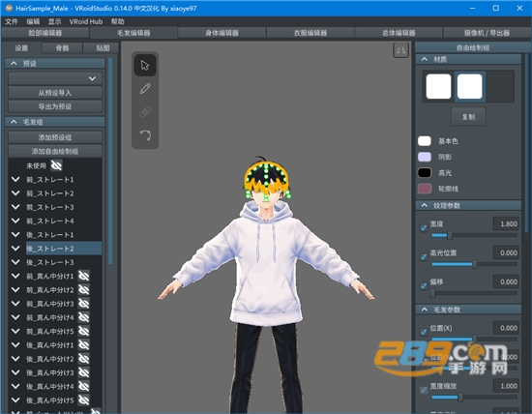The width and height of the screenshot is (532, 414).
Task: Open the preset dropdown list
Action: [55, 78]
